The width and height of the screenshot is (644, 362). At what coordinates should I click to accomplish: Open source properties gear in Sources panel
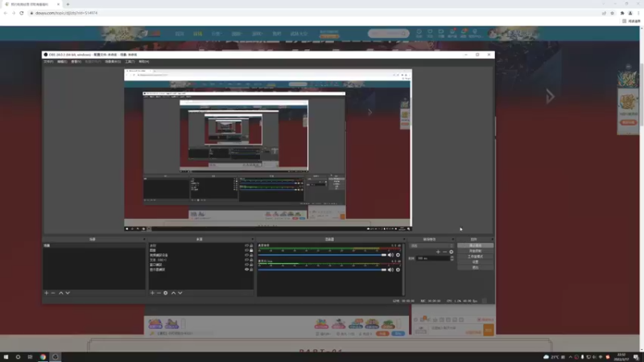pos(166,293)
